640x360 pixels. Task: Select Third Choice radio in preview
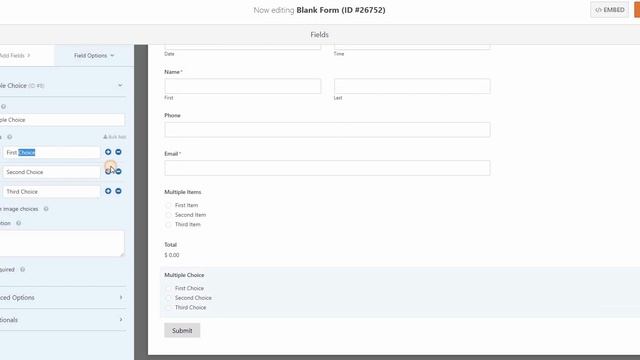pyautogui.click(x=168, y=308)
